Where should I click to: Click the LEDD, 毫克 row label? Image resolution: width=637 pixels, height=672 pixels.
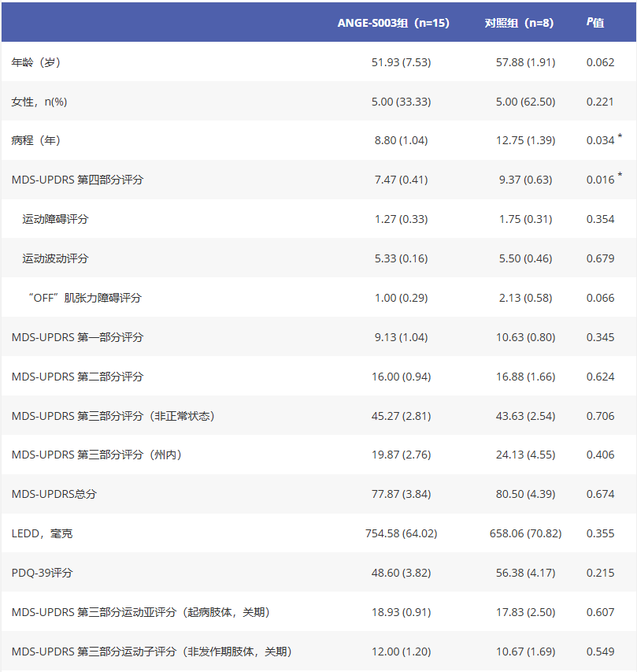42,533
